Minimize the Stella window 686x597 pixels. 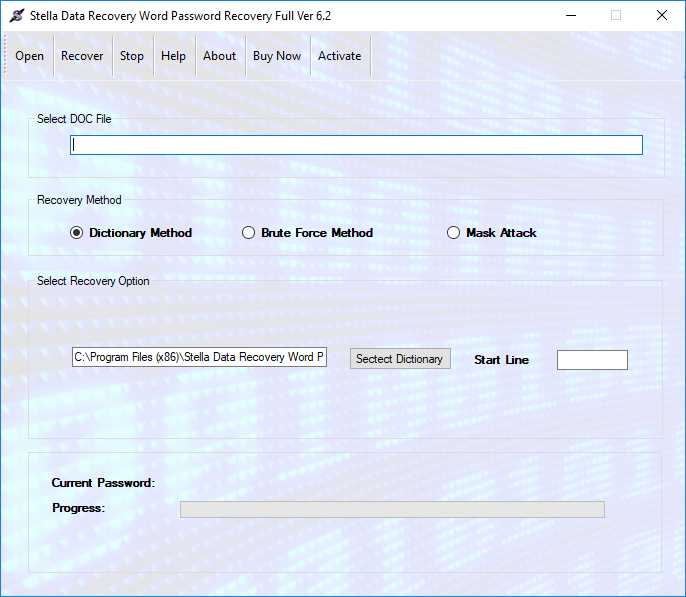[571, 15]
